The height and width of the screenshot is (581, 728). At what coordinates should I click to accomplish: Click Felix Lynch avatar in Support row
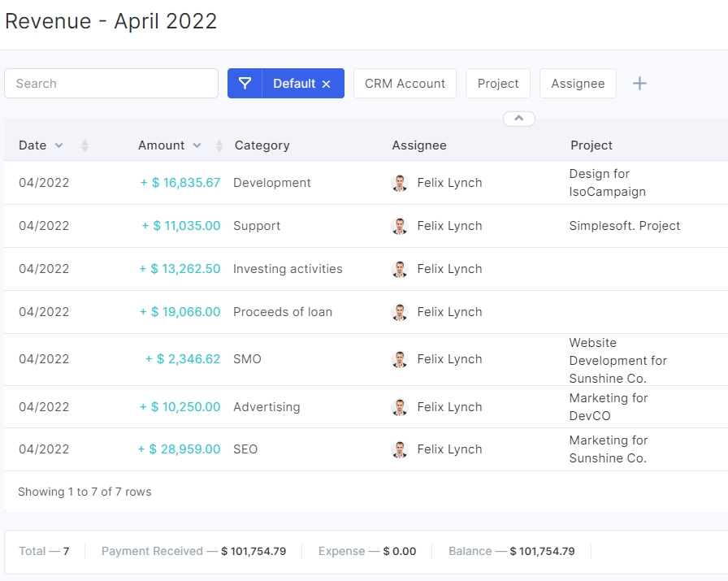[x=399, y=226]
